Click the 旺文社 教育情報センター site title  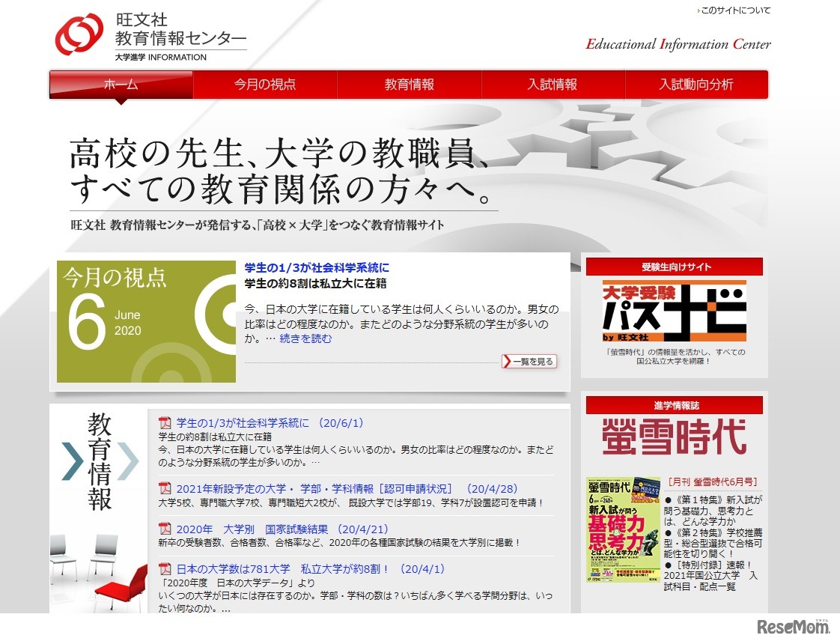pos(180,29)
